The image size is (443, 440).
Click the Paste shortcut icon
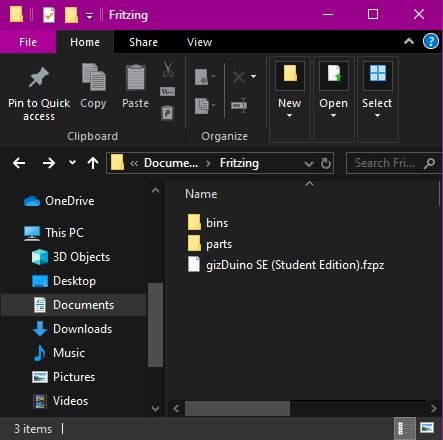point(167,113)
